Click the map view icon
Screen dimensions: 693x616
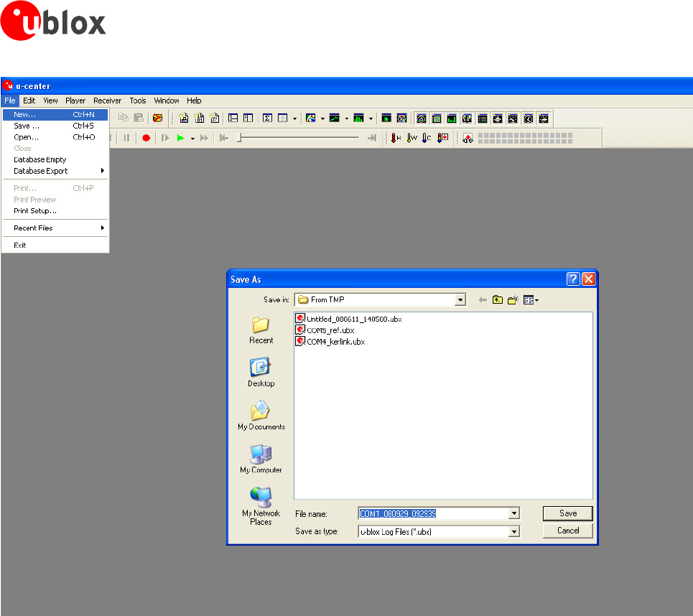tap(311, 118)
